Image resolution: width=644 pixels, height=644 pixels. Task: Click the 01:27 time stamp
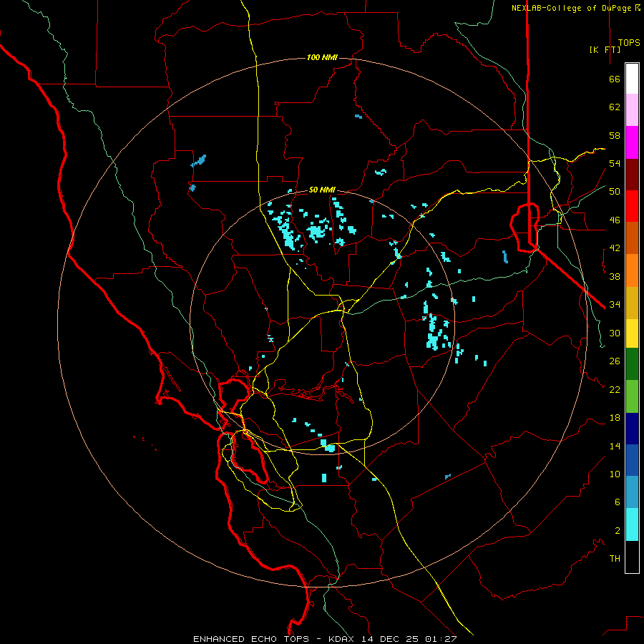pos(441,639)
